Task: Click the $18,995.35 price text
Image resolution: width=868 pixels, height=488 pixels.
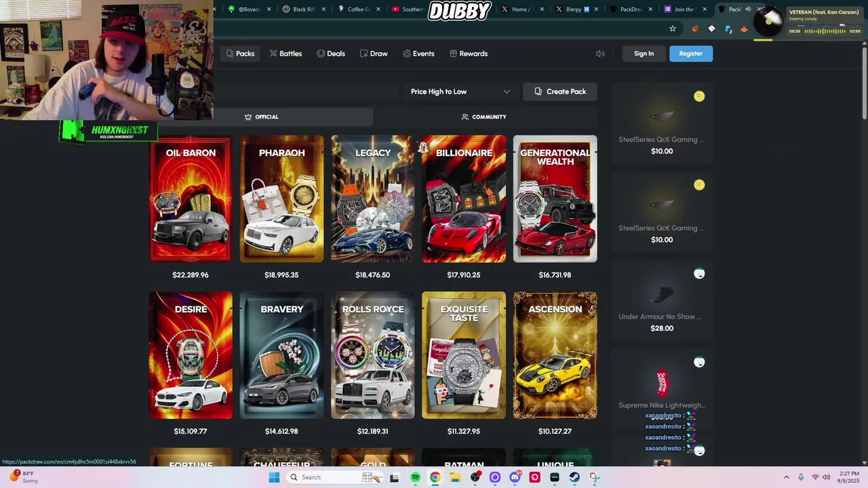Action: pyautogui.click(x=281, y=275)
